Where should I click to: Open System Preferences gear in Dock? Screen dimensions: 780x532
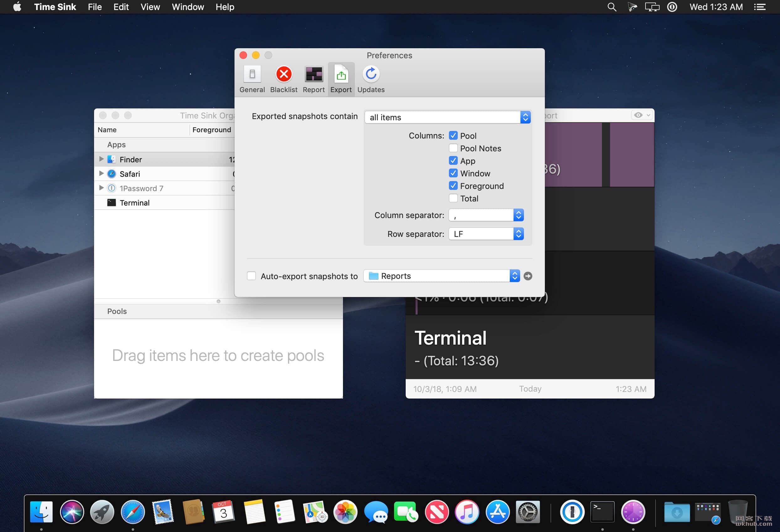(x=528, y=511)
